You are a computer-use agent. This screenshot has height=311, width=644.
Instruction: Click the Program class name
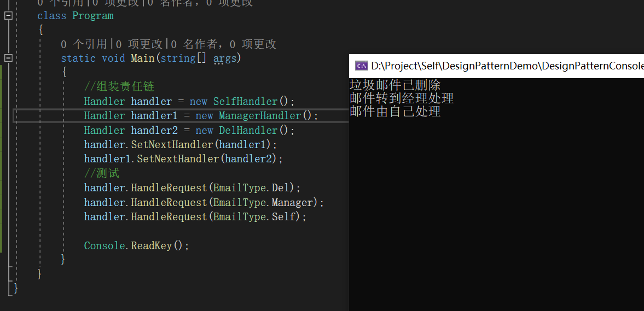click(x=93, y=16)
